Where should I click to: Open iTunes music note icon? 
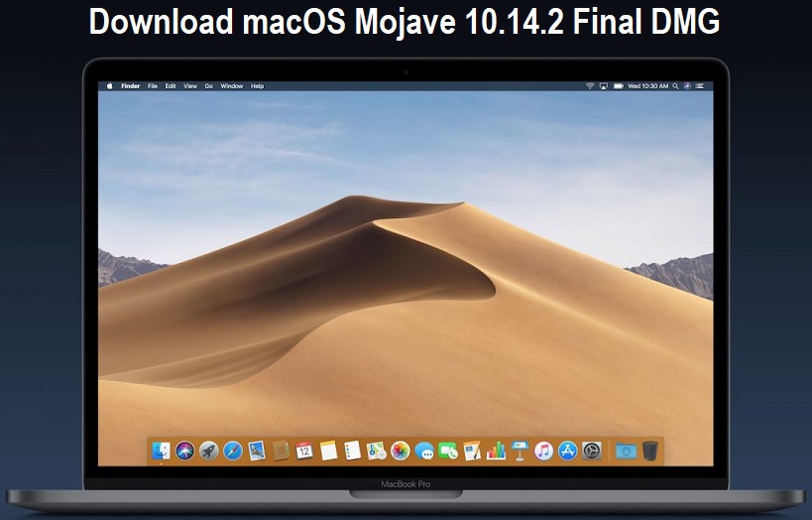point(543,451)
